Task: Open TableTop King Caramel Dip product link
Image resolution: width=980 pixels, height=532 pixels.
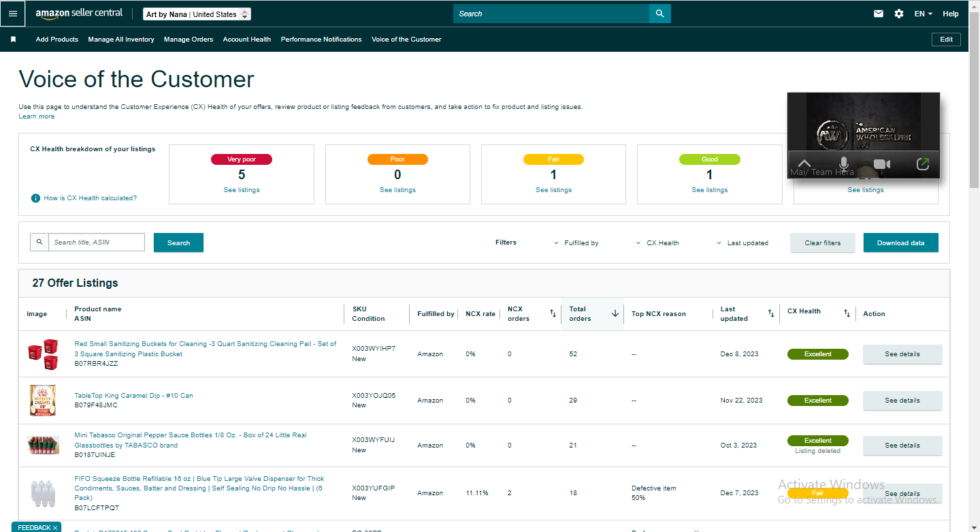Action: click(x=133, y=396)
